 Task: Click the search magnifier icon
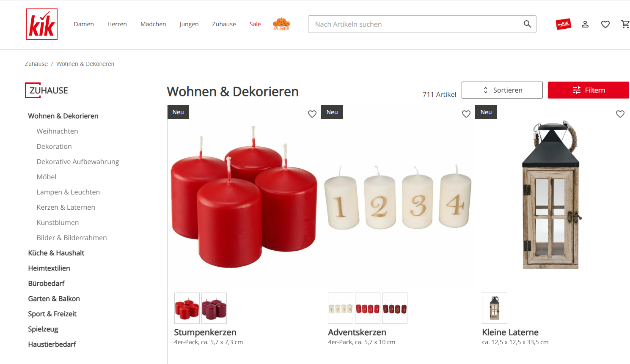(527, 24)
